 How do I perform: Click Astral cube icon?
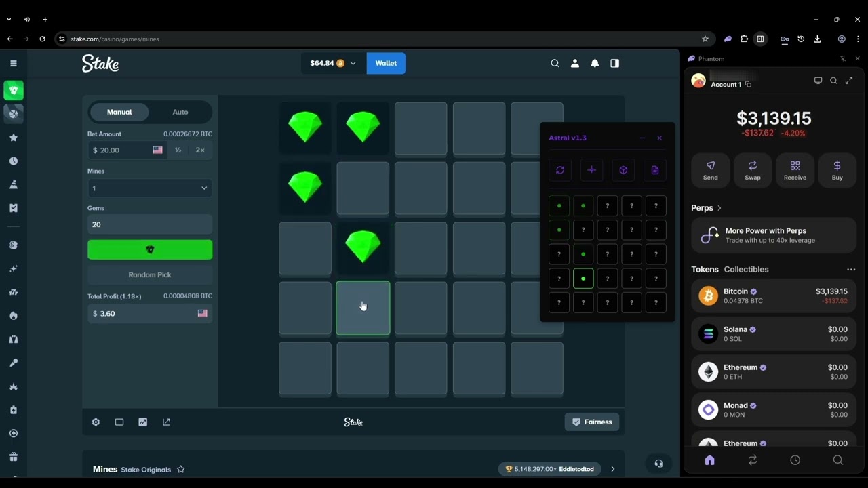(623, 170)
